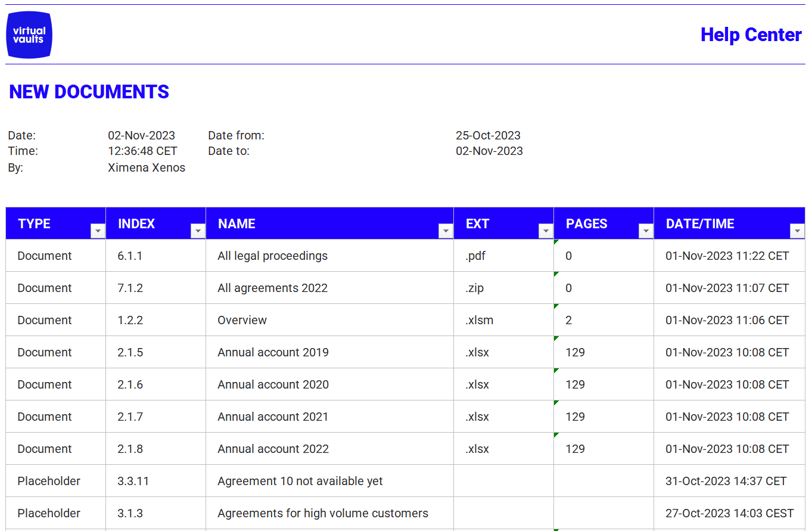This screenshot has width=812, height=531.
Task: Expand the PAGES column filter dropdown
Action: (x=645, y=230)
